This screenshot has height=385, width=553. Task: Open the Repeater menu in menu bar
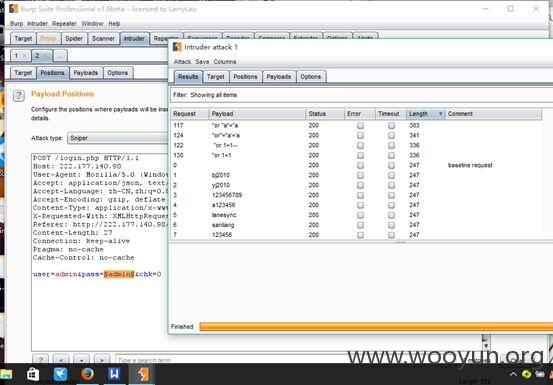pos(64,24)
